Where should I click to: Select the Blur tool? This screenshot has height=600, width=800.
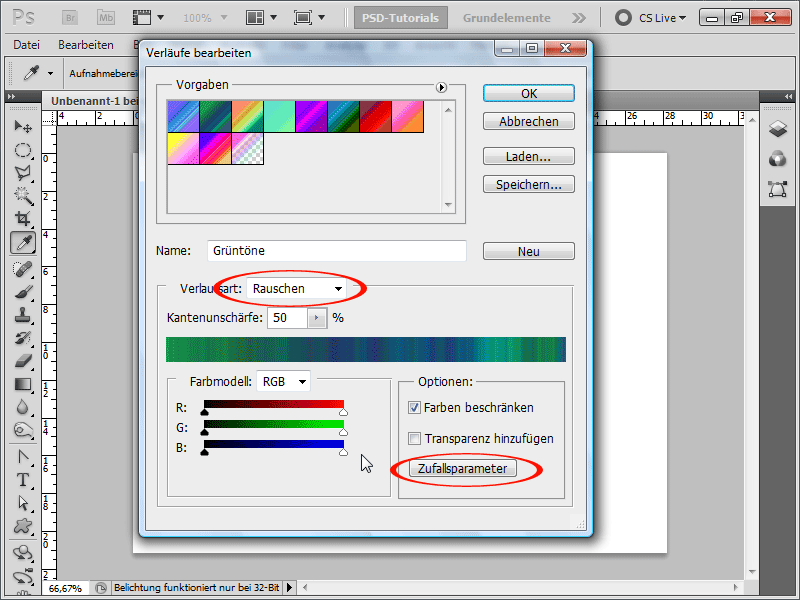pos(23,407)
